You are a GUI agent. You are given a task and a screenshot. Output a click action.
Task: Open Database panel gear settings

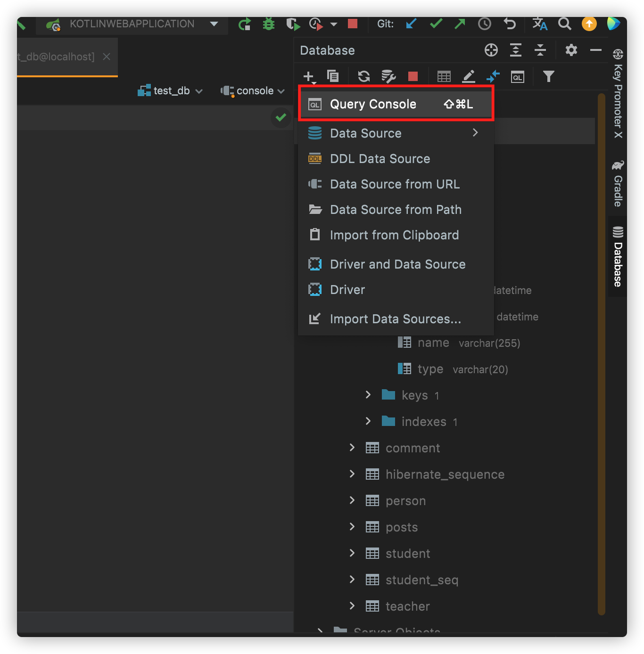coord(571,50)
